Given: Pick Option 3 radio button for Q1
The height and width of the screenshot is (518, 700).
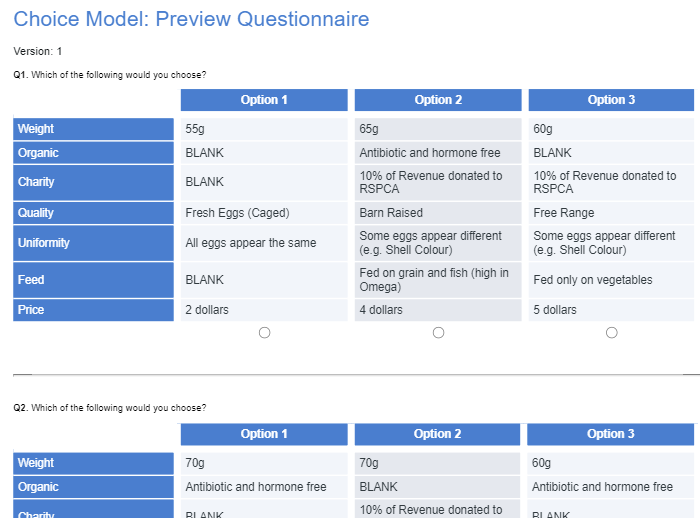Looking at the screenshot, I should tap(611, 333).
